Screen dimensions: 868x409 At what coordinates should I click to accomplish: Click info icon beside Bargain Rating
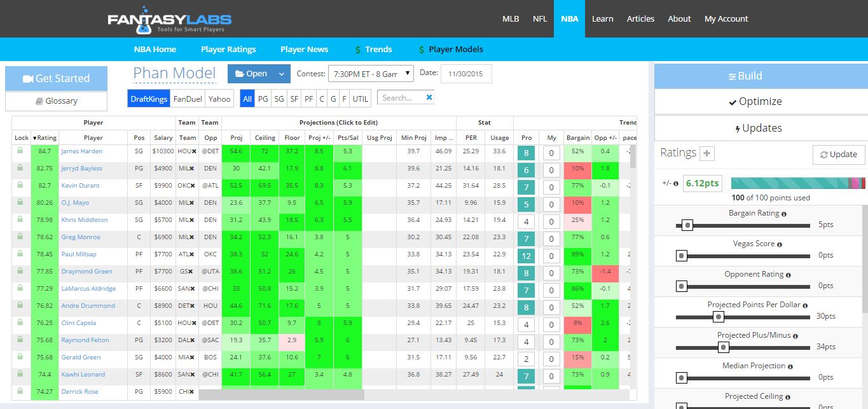pyautogui.click(x=783, y=214)
